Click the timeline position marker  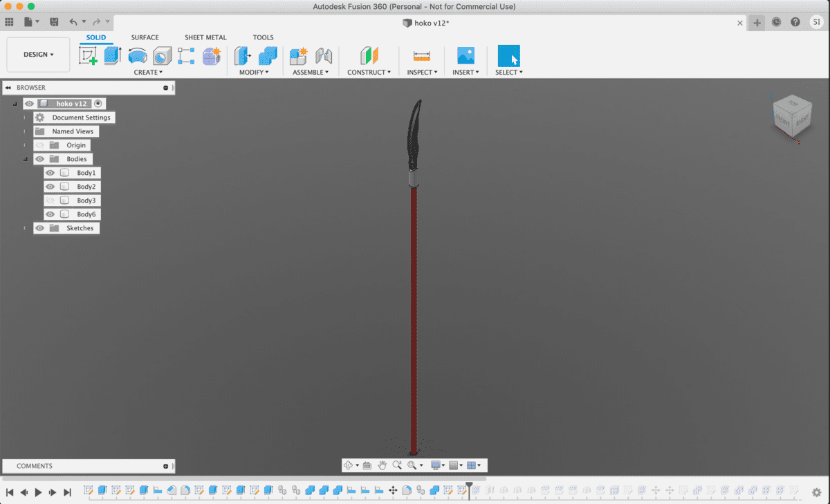pyautogui.click(x=469, y=485)
